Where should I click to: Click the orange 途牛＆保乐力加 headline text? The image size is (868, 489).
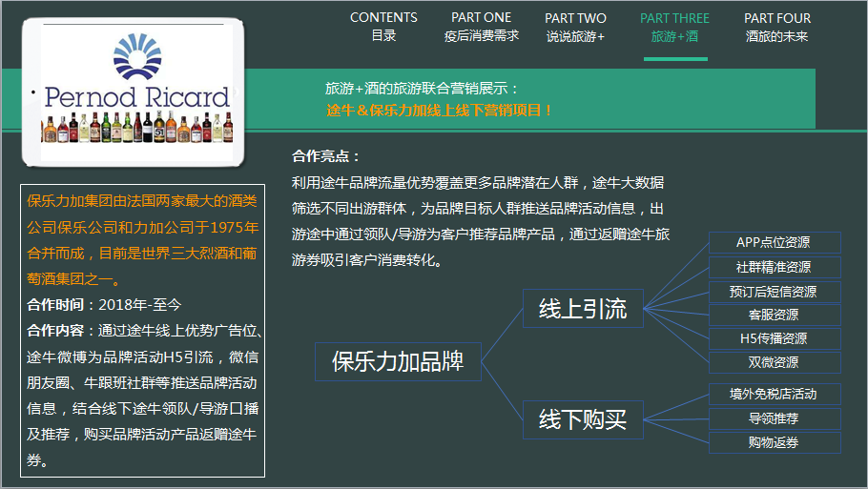[440, 111]
